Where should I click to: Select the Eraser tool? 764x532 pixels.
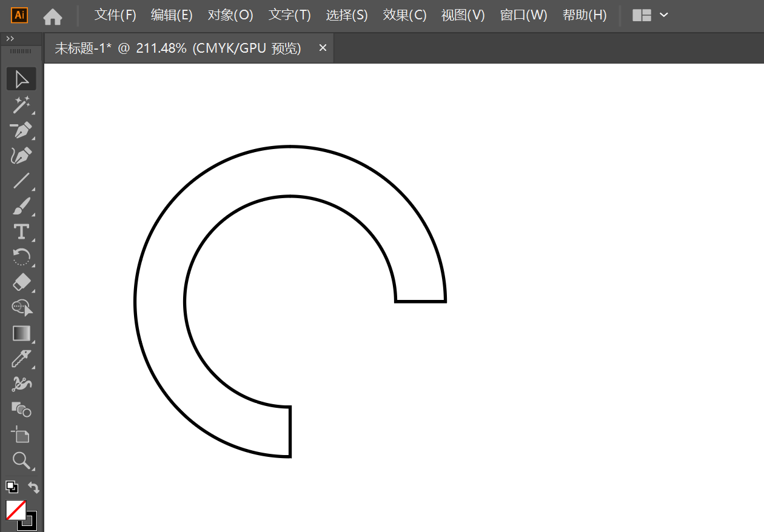(x=21, y=282)
